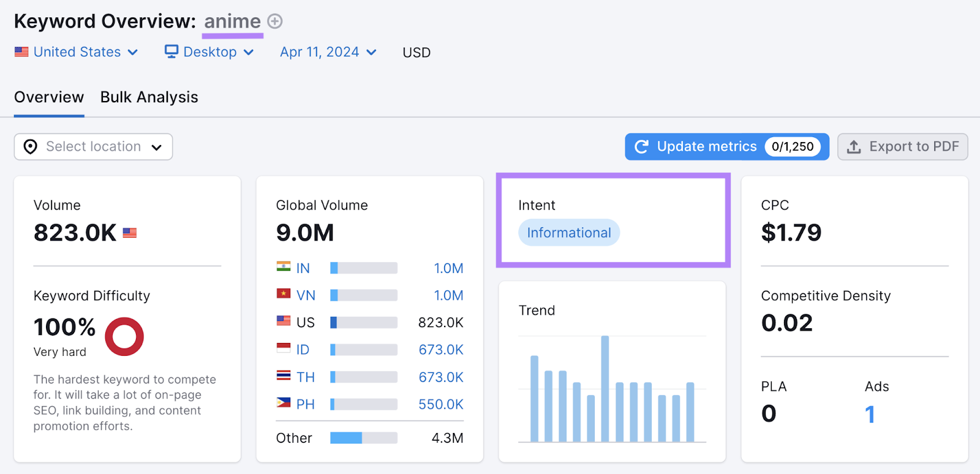Click the India flag icon

(284, 267)
